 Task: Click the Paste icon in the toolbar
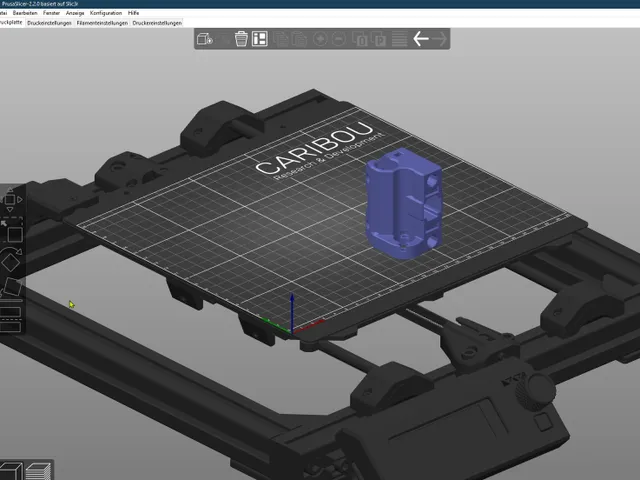[299, 39]
